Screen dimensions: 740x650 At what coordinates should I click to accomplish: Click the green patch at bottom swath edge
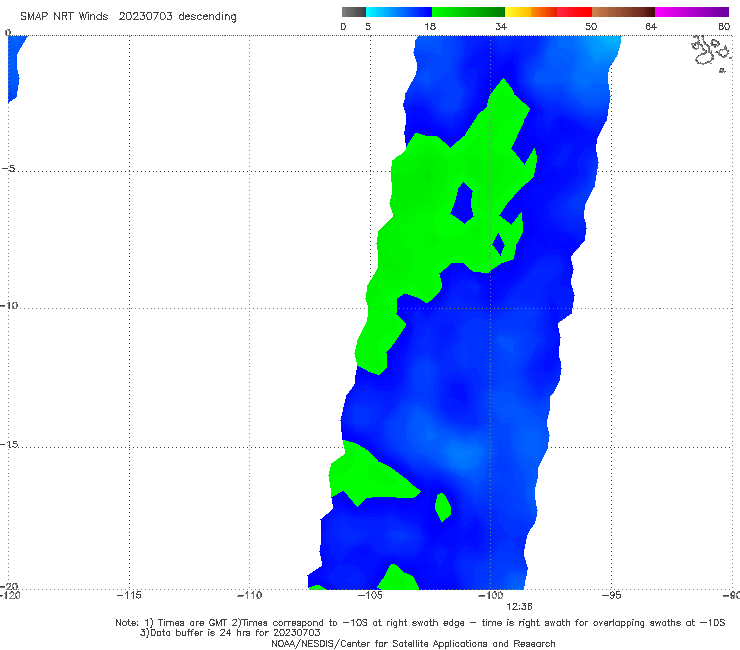[x=398, y=578]
